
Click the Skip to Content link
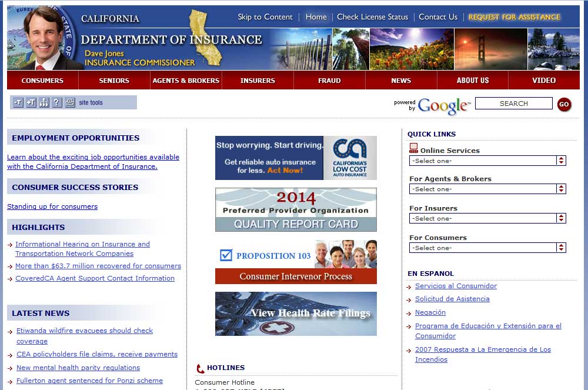coord(265,17)
